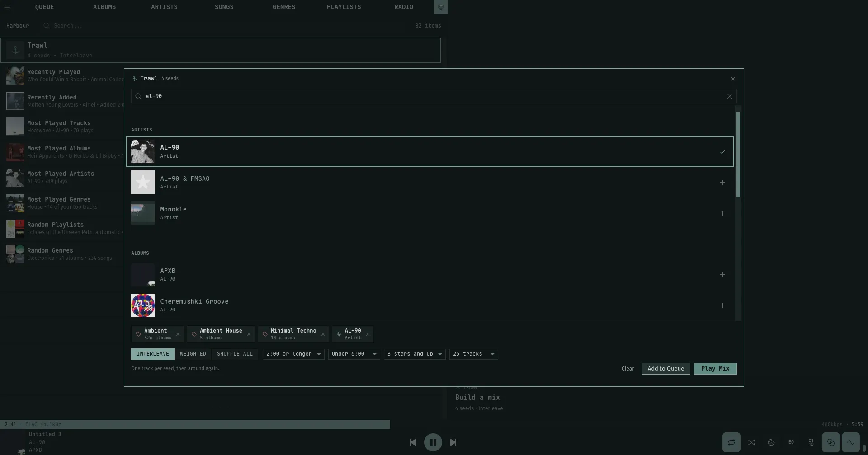Toggle the sine wave visualizer button

pos(851,442)
